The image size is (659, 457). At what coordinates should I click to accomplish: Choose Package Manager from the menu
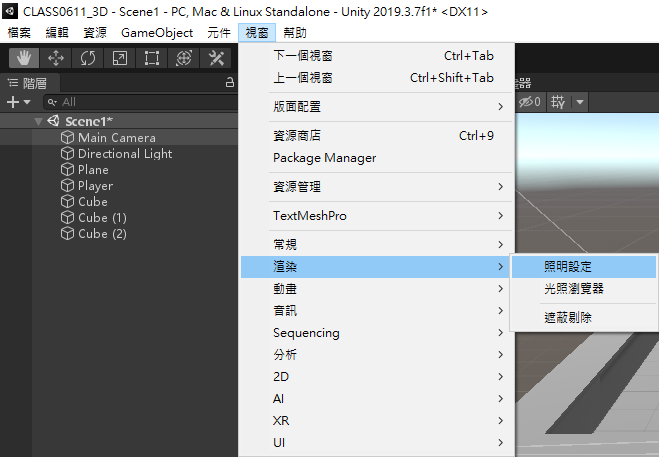click(x=324, y=158)
